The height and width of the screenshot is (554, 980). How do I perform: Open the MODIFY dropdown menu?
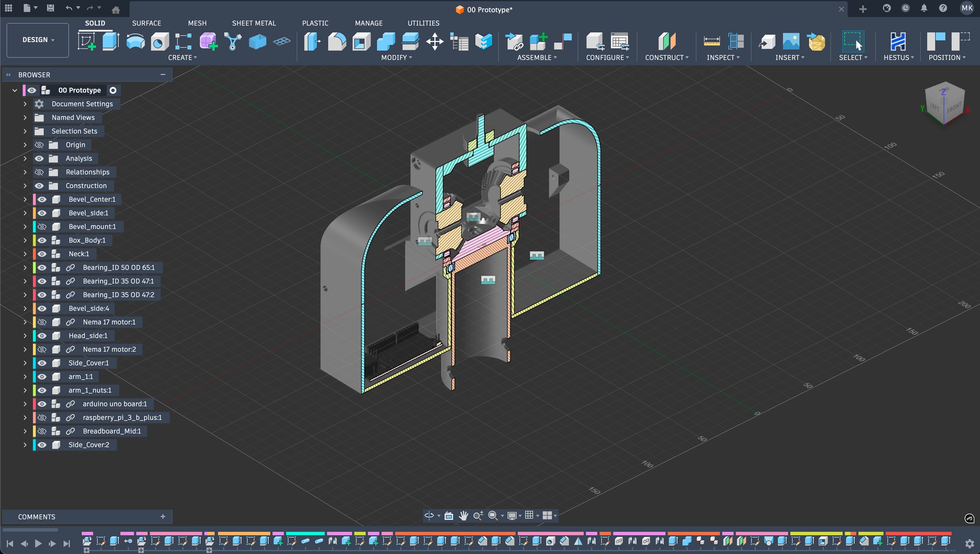396,57
